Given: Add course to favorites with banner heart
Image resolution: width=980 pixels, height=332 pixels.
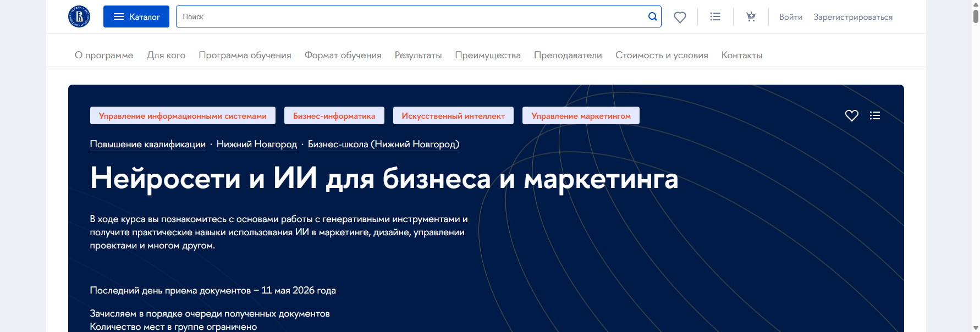Looking at the screenshot, I should (851, 115).
